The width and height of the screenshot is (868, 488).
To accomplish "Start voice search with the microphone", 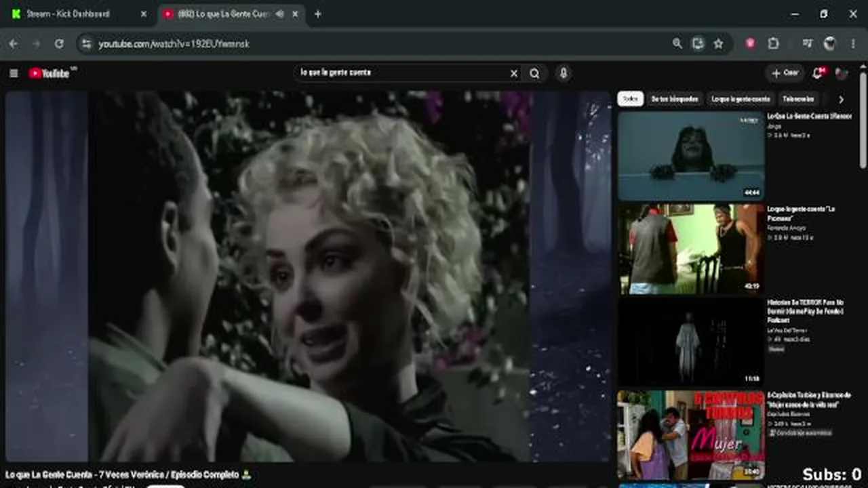I will [x=563, y=73].
